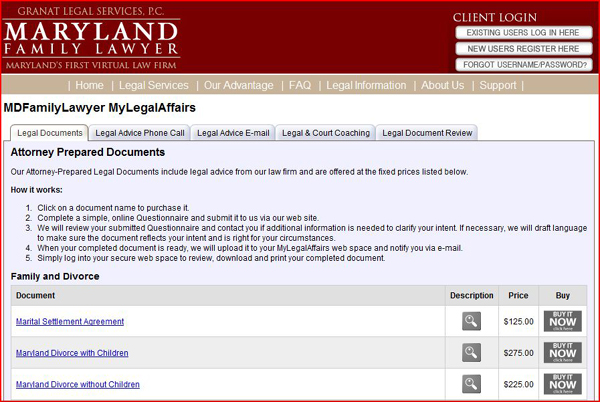Open Maryland Divorce with Children link
600x402 pixels.
[x=72, y=353]
